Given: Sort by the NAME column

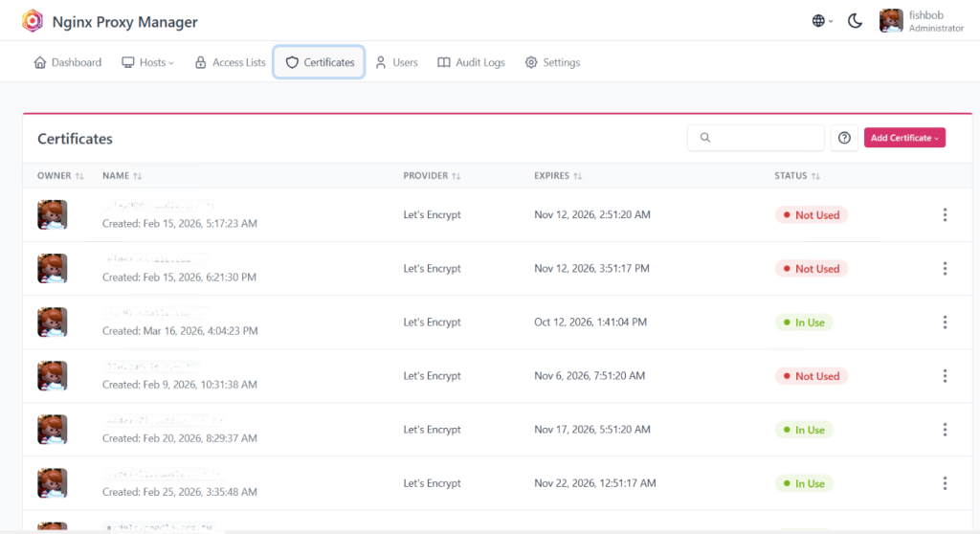Looking at the screenshot, I should [x=122, y=176].
